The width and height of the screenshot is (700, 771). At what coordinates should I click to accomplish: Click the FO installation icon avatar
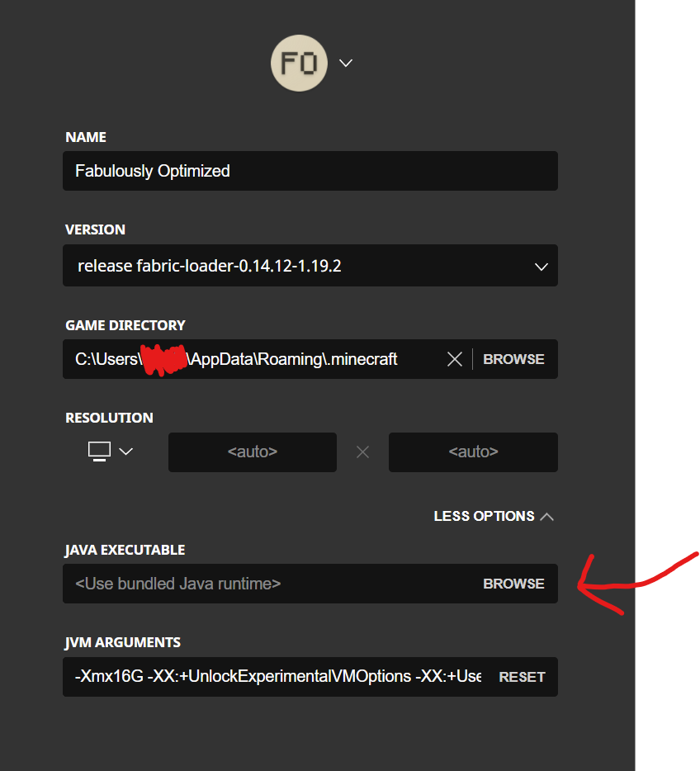[x=299, y=63]
